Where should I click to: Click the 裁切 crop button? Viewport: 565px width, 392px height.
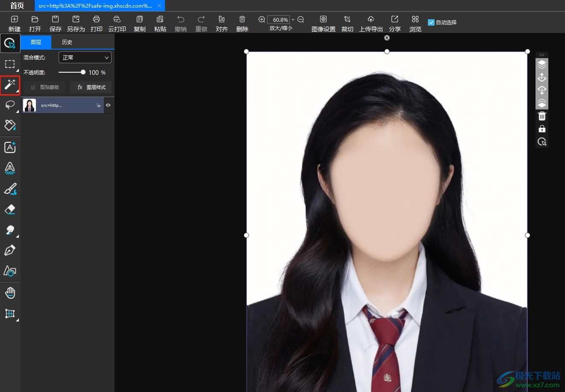coord(347,24)
